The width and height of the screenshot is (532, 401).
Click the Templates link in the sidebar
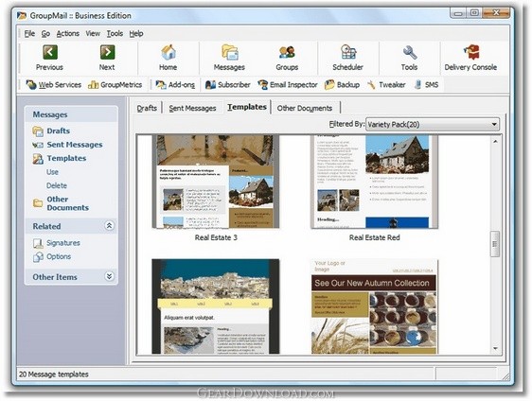(66, 158)
